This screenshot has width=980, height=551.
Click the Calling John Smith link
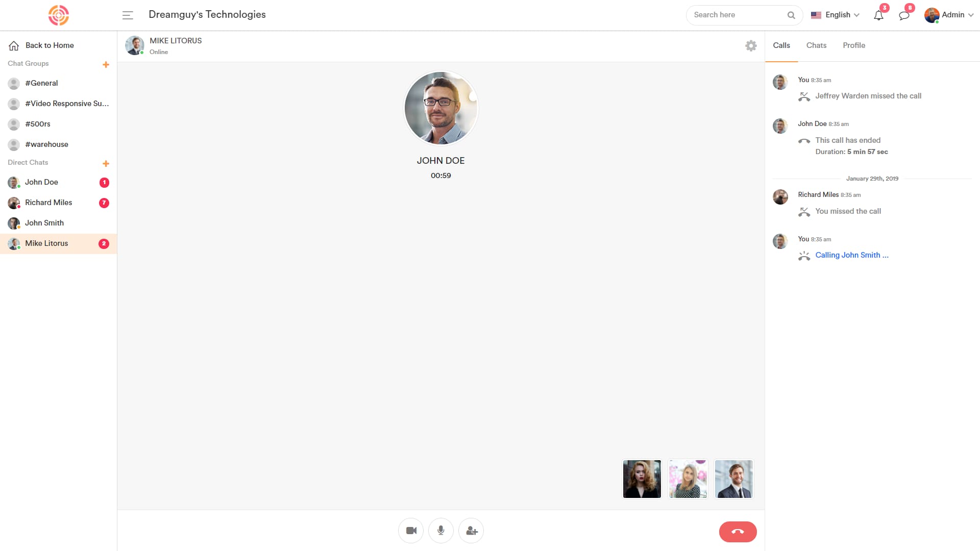(851, 255)
